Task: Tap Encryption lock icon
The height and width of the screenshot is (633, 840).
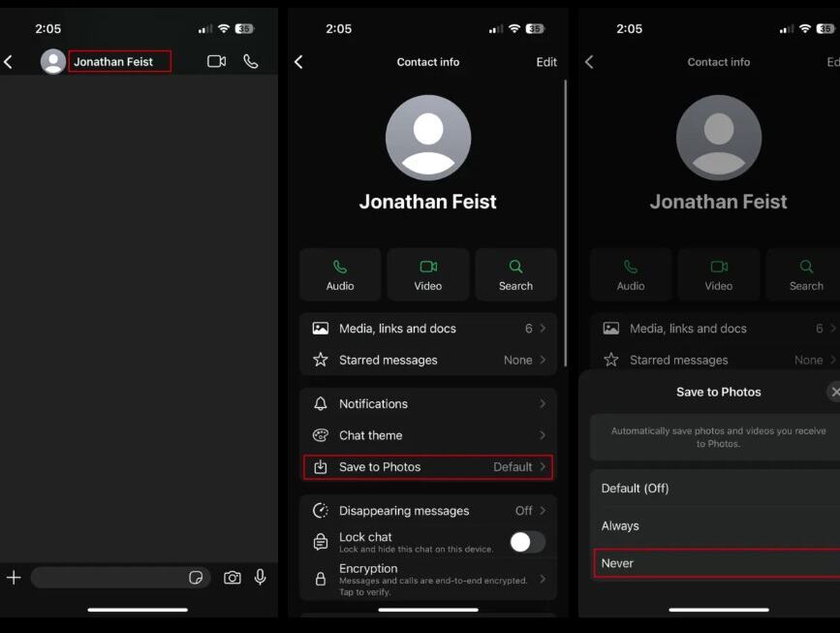Action: (x=321, y=579)
